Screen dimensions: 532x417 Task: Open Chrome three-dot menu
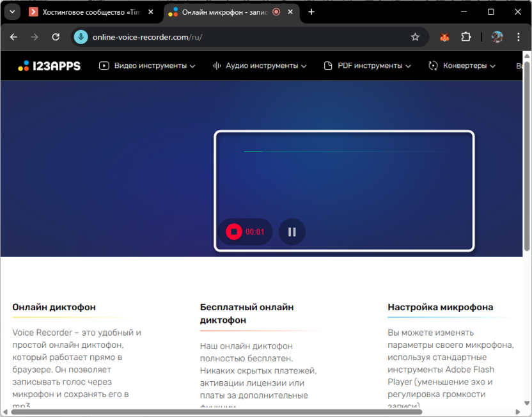pos(518,37)
